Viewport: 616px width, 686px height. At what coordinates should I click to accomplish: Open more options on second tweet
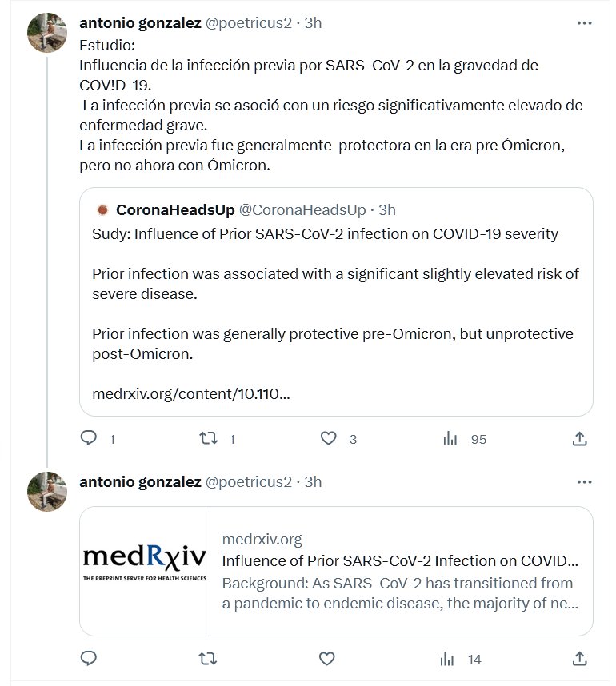tap(584, 481)
